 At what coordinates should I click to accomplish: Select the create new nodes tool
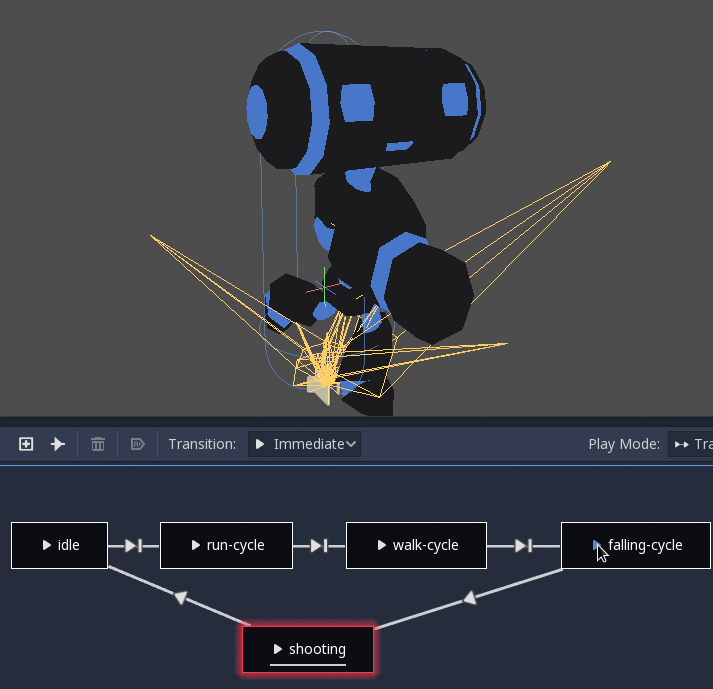[x=26, y=444]
